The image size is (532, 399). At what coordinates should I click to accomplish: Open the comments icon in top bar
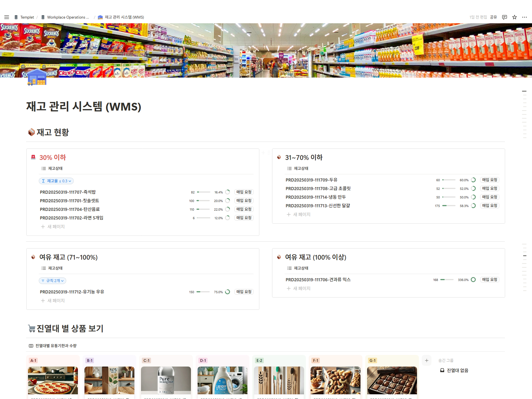click(x=504, y=17)
